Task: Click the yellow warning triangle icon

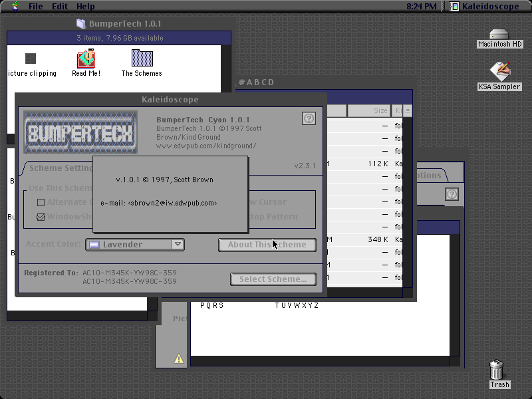Action: tap(179, 359)
